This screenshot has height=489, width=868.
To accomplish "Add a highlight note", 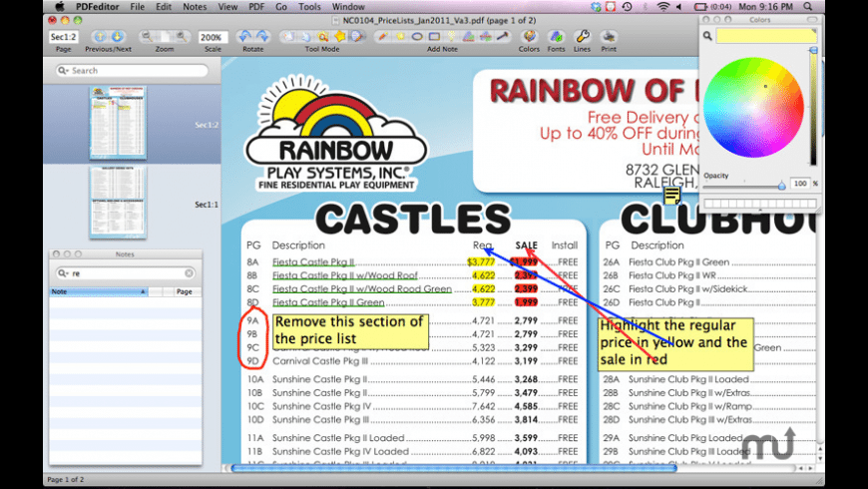I will pyautogui.click(x=451, y=37).
